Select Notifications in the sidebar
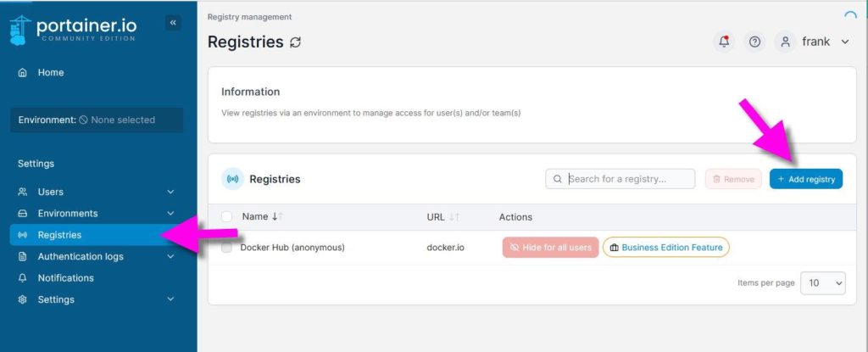868x352 pixels. [65, 278]
